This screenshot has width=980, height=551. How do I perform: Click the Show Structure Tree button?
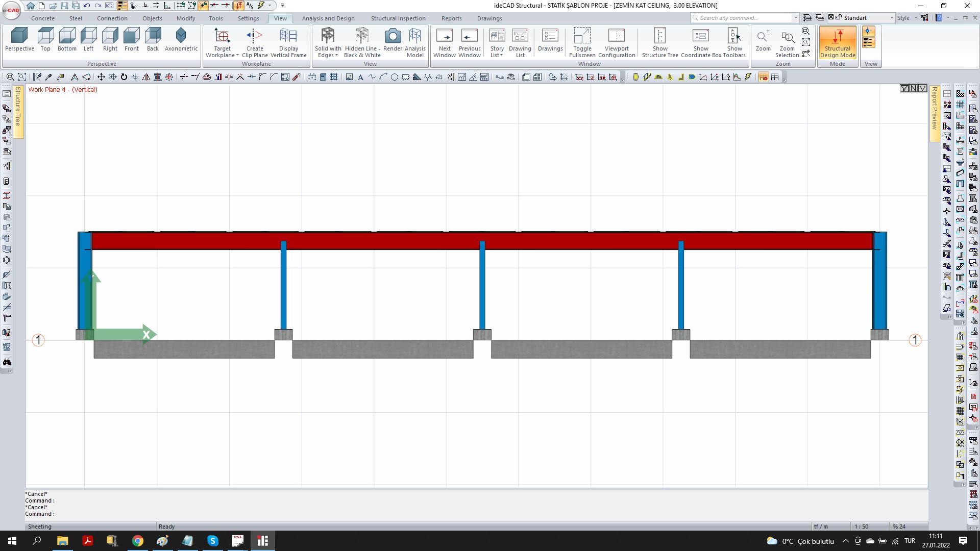point(659,41)
